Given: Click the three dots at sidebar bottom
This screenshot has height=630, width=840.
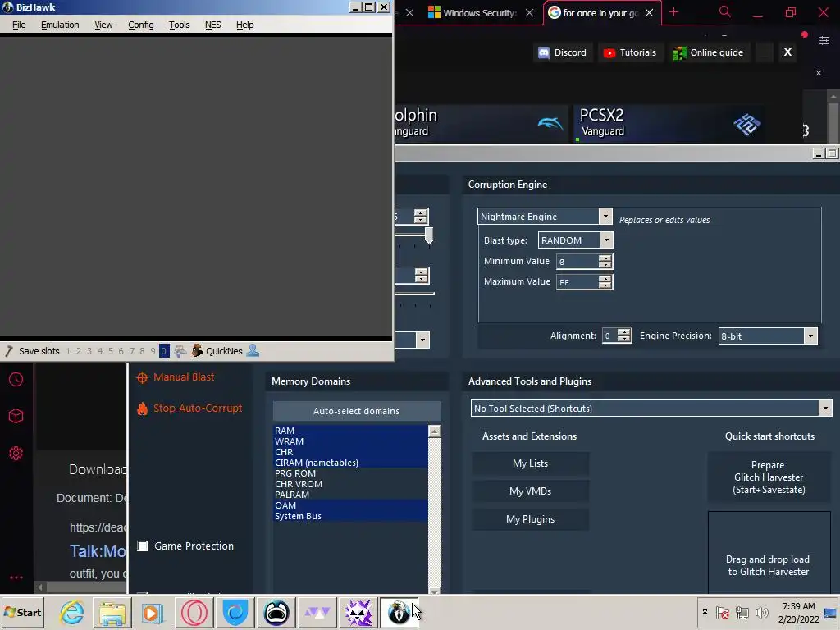Looking at the screenshot, I should (16, 577).
